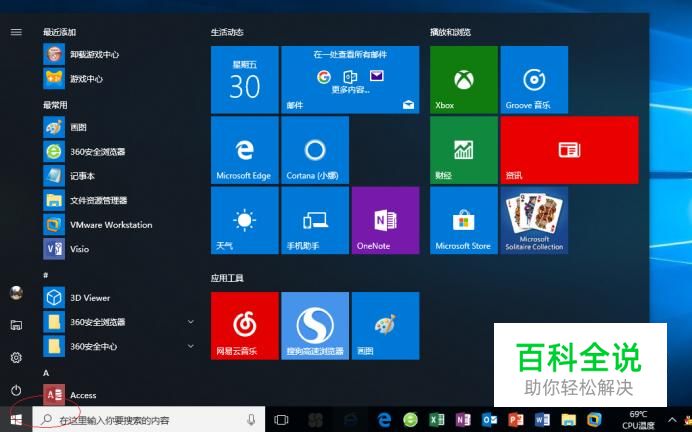The height and width of the screenshot is (432, 692).
Task: Open Word from the taskbar
Action: tap(542, 420)
